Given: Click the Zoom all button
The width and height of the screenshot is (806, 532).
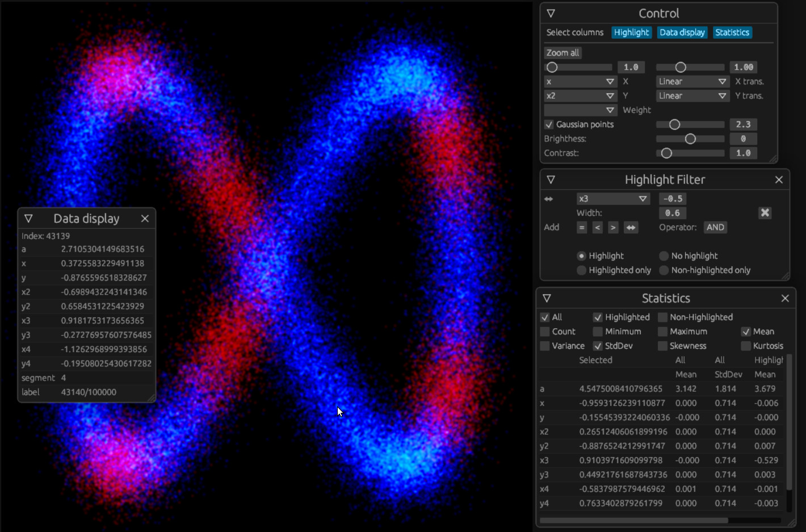Looking at the screenshot, I should [x=562, y=52].
